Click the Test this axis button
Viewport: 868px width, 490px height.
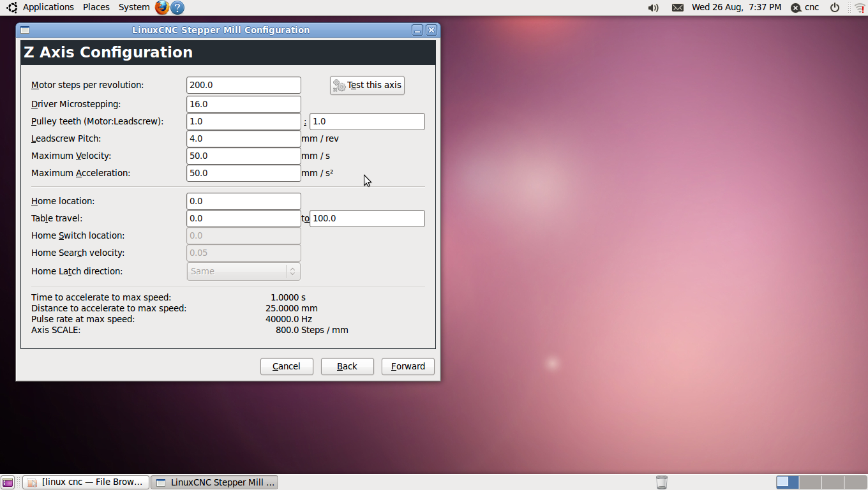pos(367,85)
